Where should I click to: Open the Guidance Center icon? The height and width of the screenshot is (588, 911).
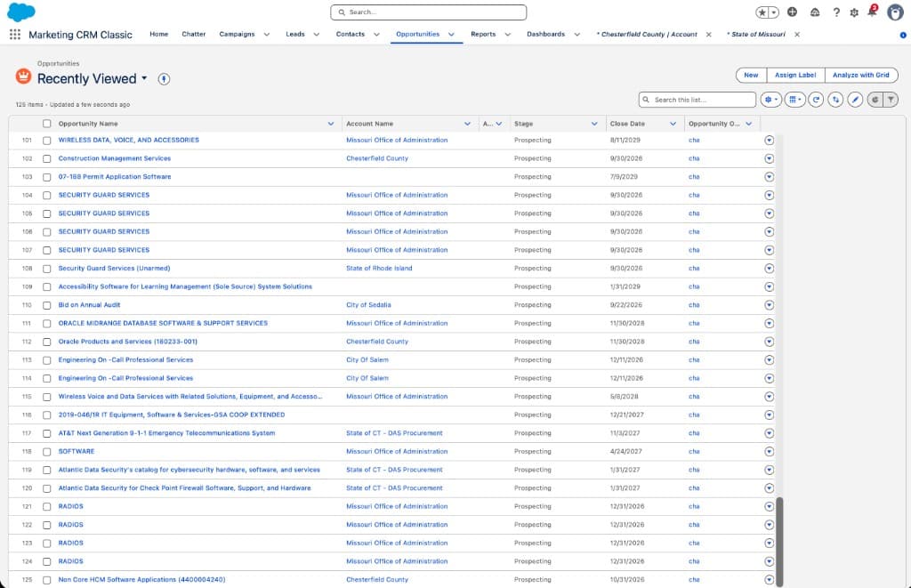(815, 12)
